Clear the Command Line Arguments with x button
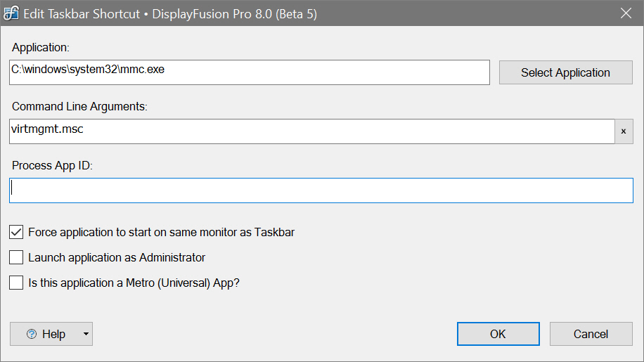Viewport: 644px width, 362px height. 624,131
